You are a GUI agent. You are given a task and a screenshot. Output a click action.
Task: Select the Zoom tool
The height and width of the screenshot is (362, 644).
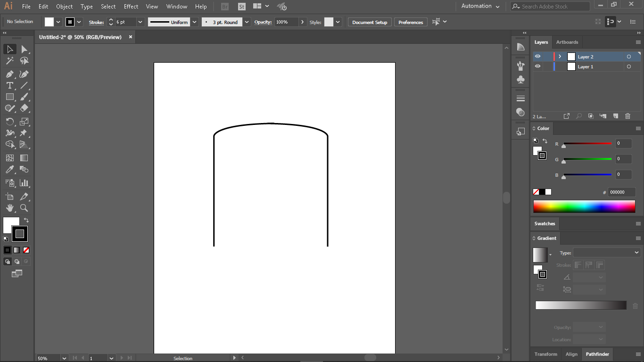pos(24,208)
